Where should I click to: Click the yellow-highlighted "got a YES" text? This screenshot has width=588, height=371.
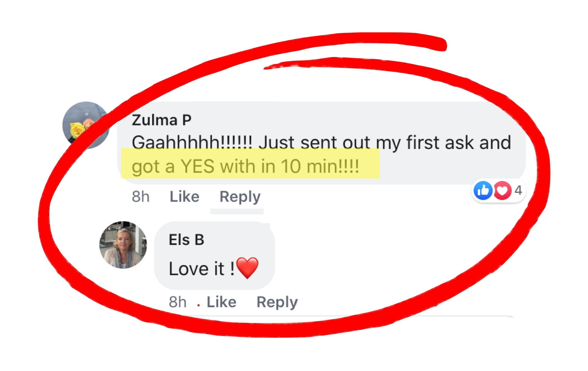coord(245,167)
